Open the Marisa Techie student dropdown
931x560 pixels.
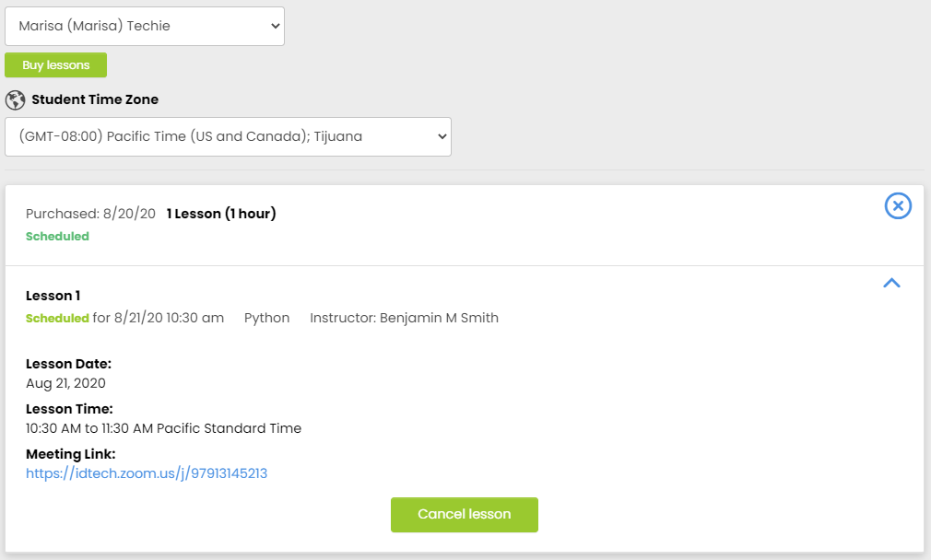click(145, 26)
